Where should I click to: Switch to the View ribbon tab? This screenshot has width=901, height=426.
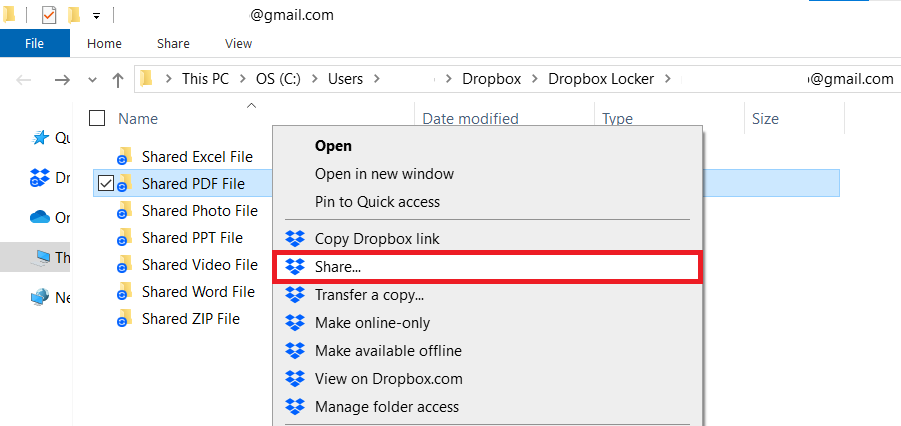coord(238,44)
